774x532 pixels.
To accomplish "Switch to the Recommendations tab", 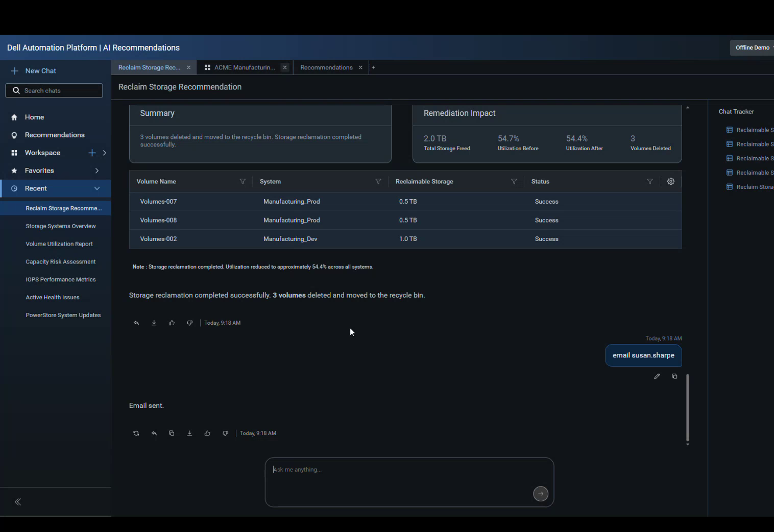I will point(326,67).
